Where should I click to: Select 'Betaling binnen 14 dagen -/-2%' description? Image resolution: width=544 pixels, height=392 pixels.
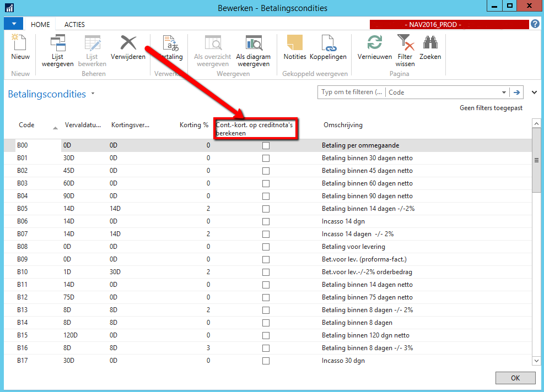(x=368, y=209)
